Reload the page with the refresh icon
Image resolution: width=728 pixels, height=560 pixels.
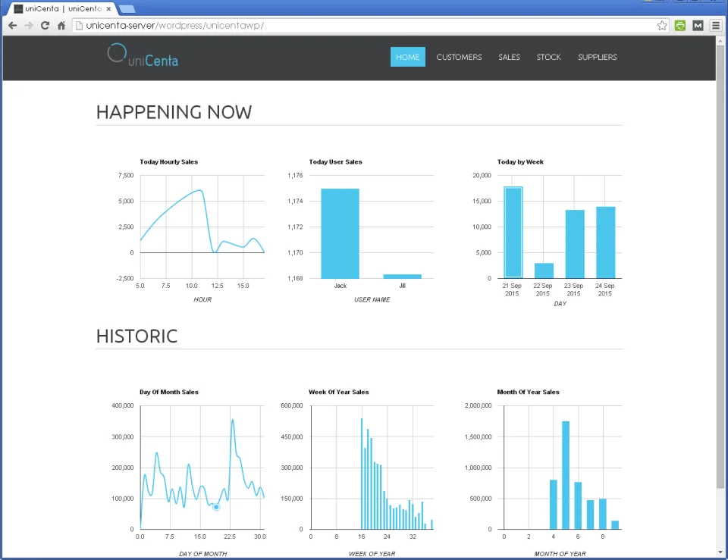click(45, 26)
